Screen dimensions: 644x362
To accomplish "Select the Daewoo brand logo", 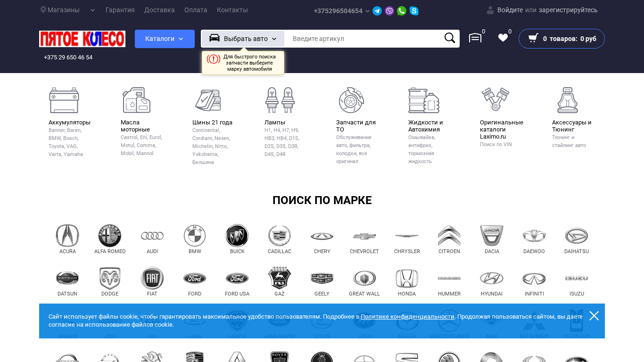I will (x=534, y=236).
